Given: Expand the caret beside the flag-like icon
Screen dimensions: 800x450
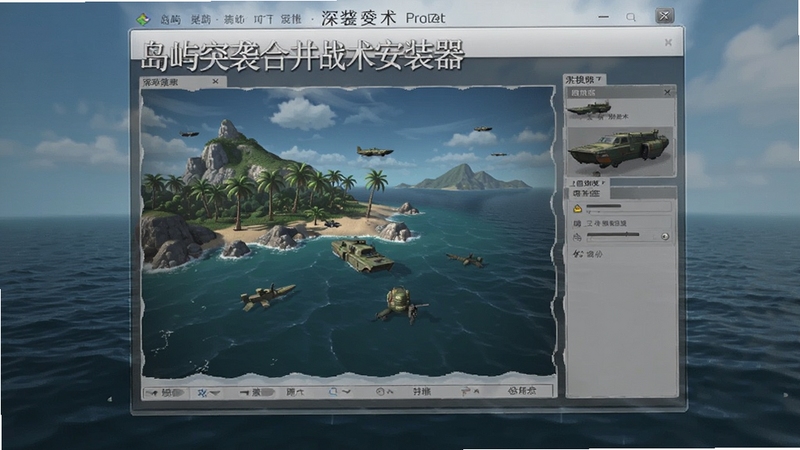Looking at the screenshot, I should (x=477, y=391).
